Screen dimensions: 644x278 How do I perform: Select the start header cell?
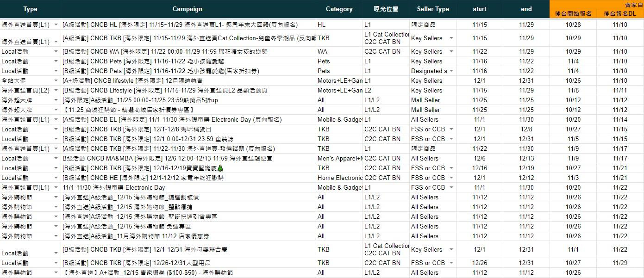click(x=479, y=9)
